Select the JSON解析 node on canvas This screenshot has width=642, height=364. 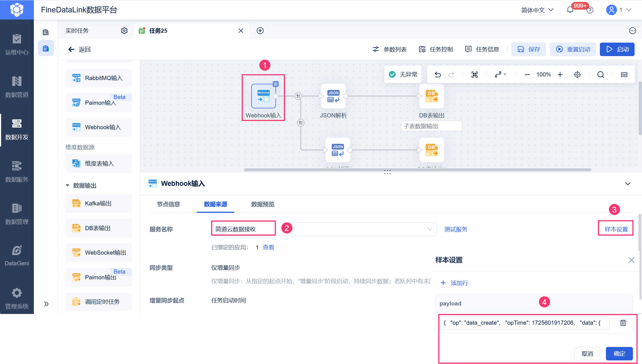point(333,96)
